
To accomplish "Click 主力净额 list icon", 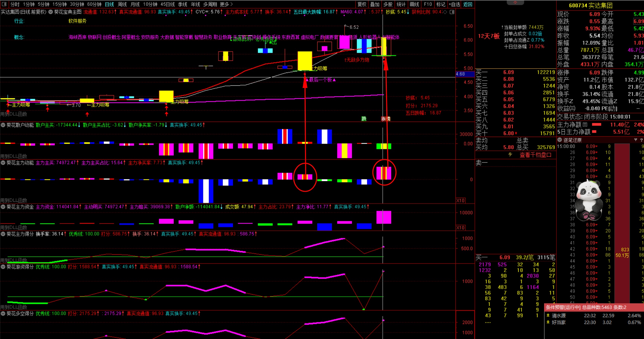I will [x=585, y=124].
